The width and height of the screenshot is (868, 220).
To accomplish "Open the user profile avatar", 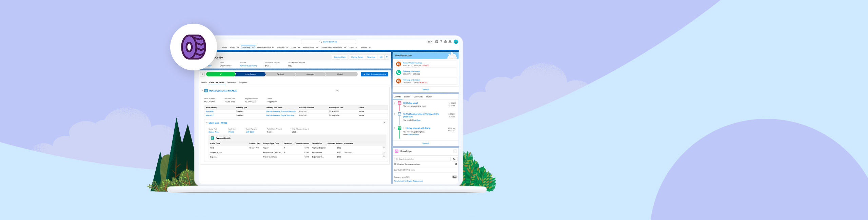I will coord(456,42).
